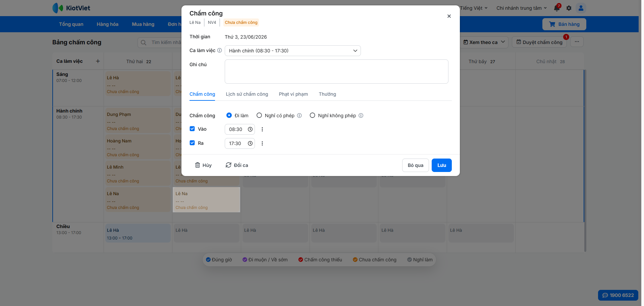Image resolution: width=644 pixels, height=306 pixels.
Task: Click into the Ghi chú note field
Action: [336, 72]
